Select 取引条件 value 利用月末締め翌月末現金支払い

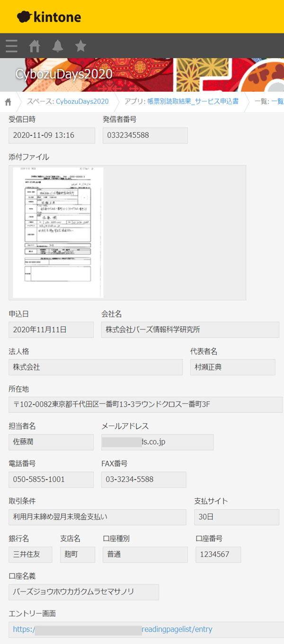coord(98,517)
